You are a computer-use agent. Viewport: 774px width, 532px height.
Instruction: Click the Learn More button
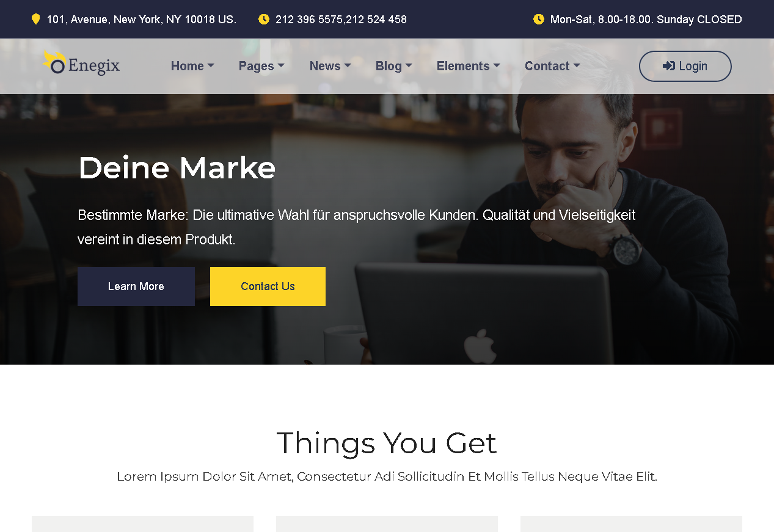coord(136,286)
